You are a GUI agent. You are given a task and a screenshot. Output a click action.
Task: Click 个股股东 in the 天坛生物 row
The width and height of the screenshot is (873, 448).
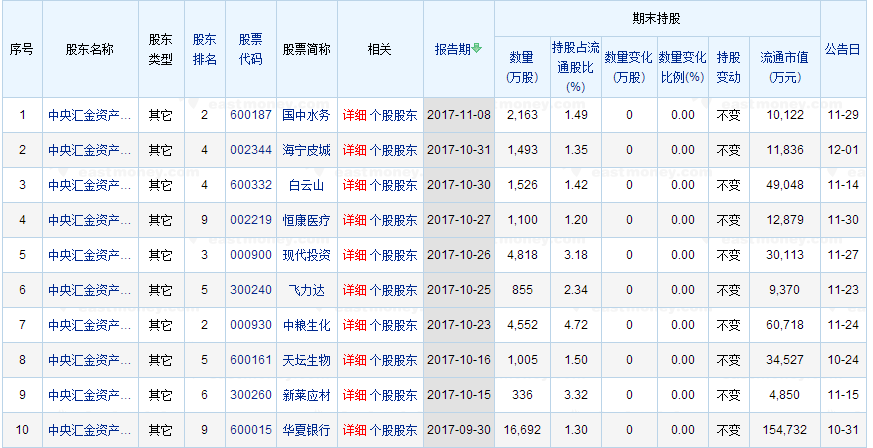pyautogui.click(x=393, y=360)
